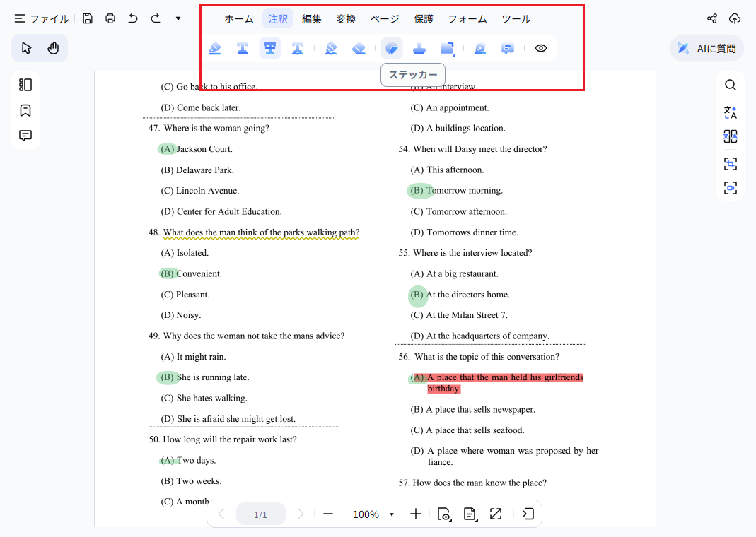Upload the document to cloud

734,19
